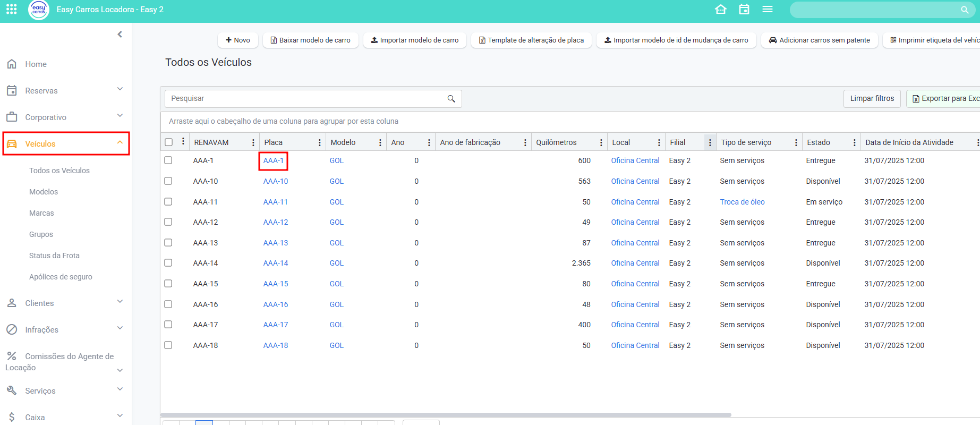Open vehicle link AAA-12 in Placa column
The height and width of the screenshot is (425, 980).
pos(276,222)
